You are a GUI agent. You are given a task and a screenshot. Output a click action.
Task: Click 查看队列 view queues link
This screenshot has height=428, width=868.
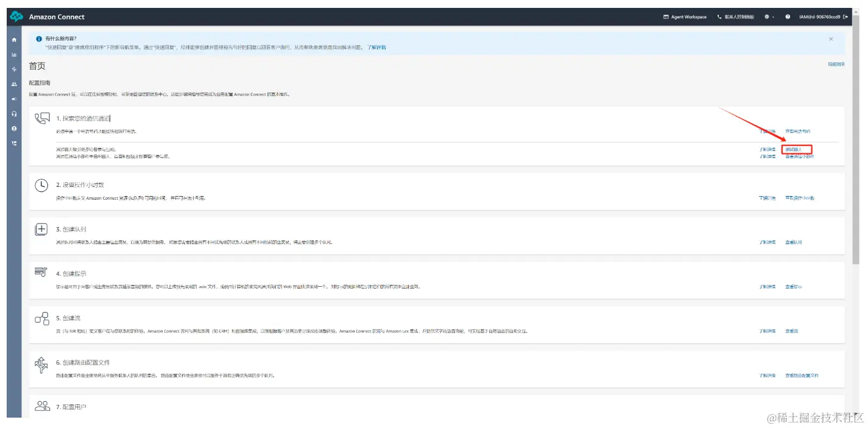pos(794,242)
